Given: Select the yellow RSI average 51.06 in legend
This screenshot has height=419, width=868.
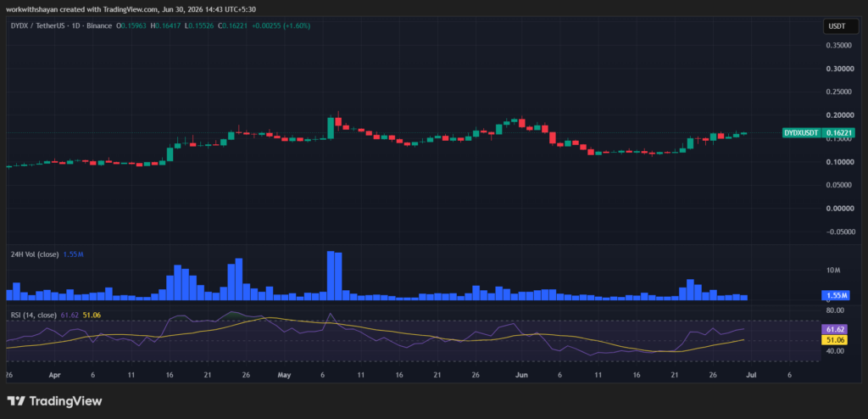Looking at the screenshot, I should (92, 315).
